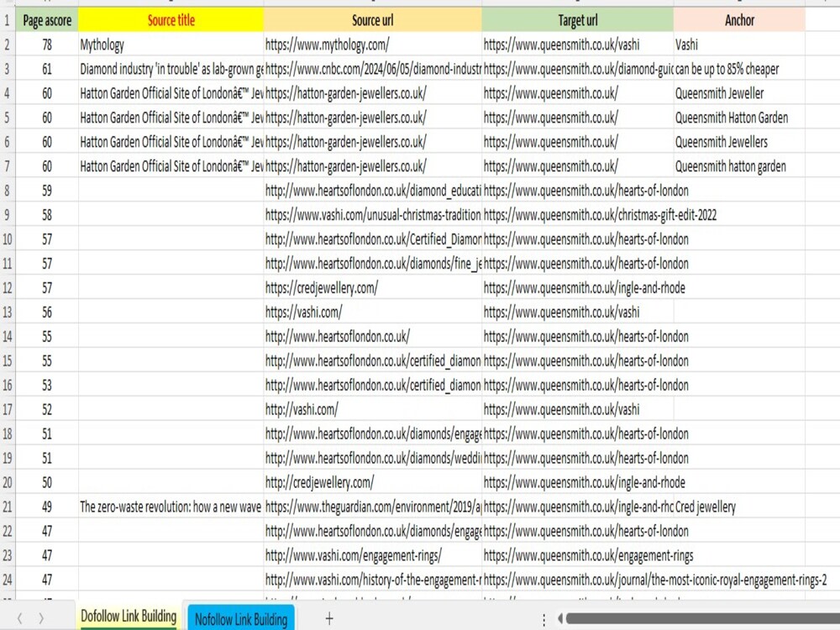
Task: Select row header 21
Action: (7, 507)
